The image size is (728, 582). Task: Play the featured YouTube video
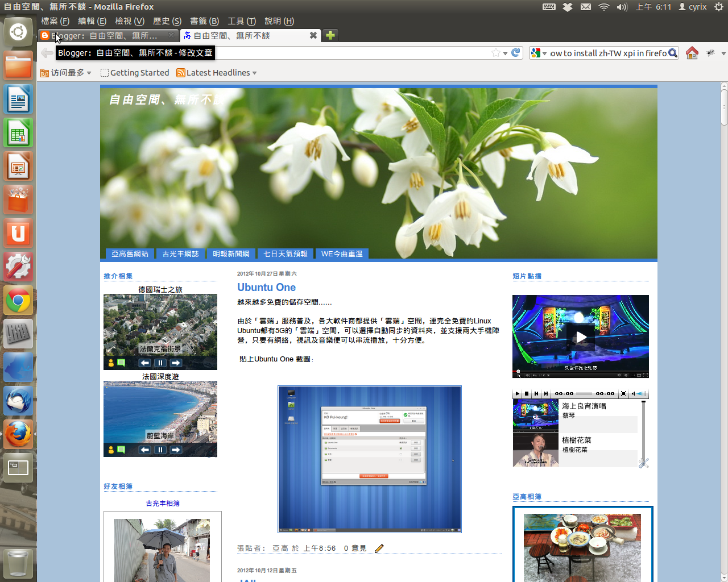click(581, 337)
